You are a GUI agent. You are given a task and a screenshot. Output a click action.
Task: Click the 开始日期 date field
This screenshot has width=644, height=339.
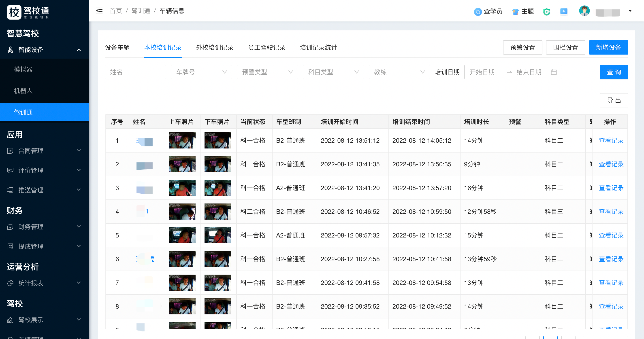click(x=483, y=72)
